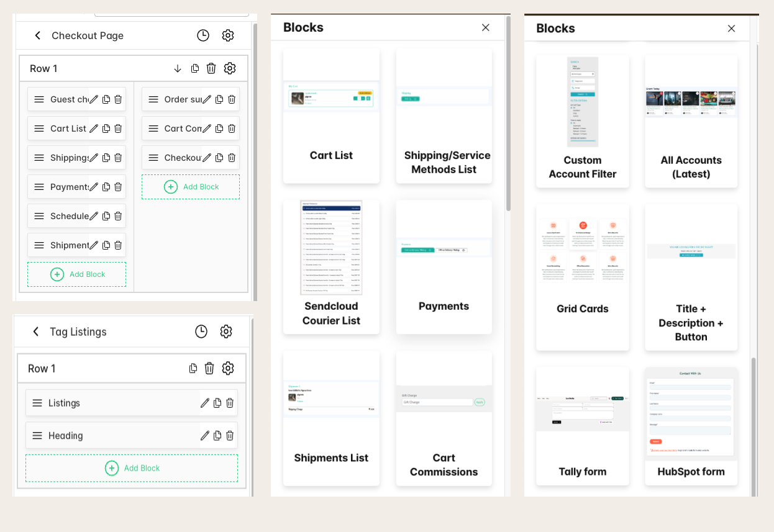Close the middle Blocks panel
The height and width of the screenshot is (532, 774).
486,27
